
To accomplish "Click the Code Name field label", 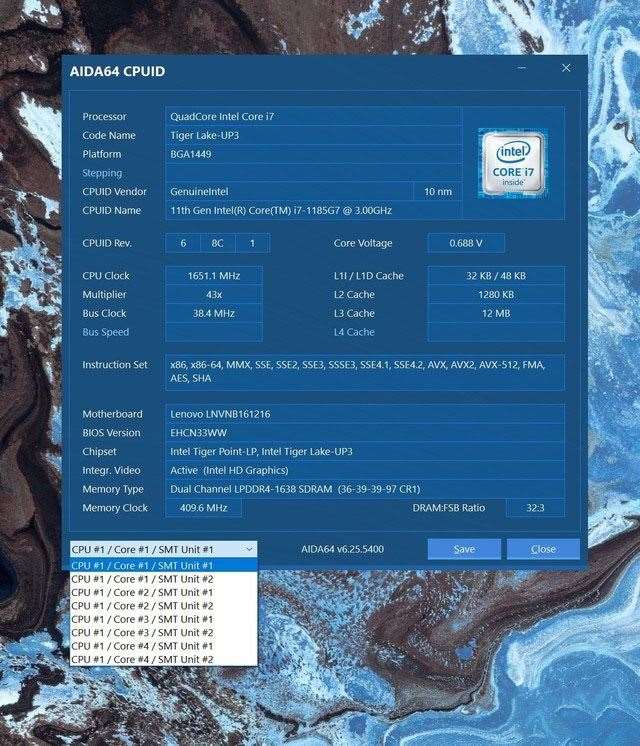I will click(108, 135).
